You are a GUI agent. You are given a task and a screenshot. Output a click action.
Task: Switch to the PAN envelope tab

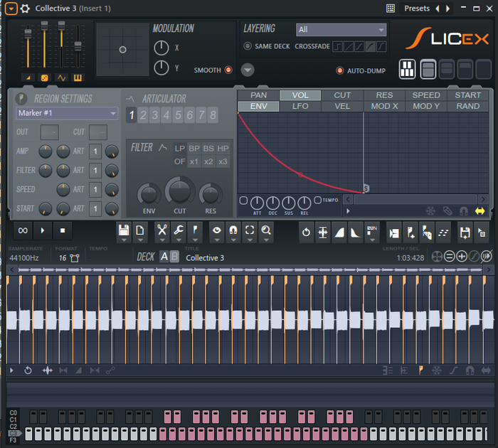(x=258, y=95)
